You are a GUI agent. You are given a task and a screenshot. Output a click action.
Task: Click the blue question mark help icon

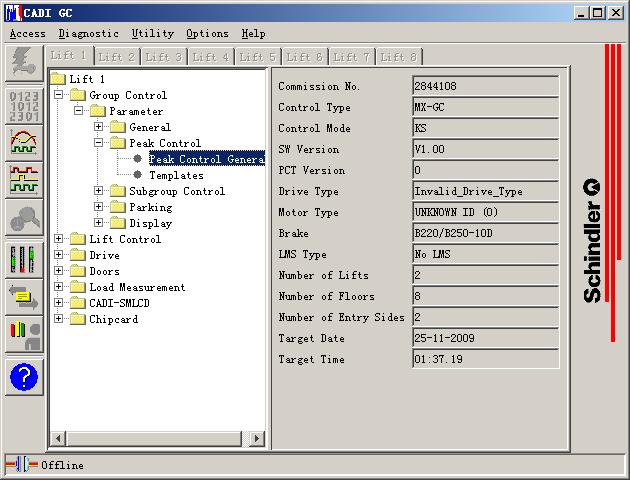click(x=24, y=377)
